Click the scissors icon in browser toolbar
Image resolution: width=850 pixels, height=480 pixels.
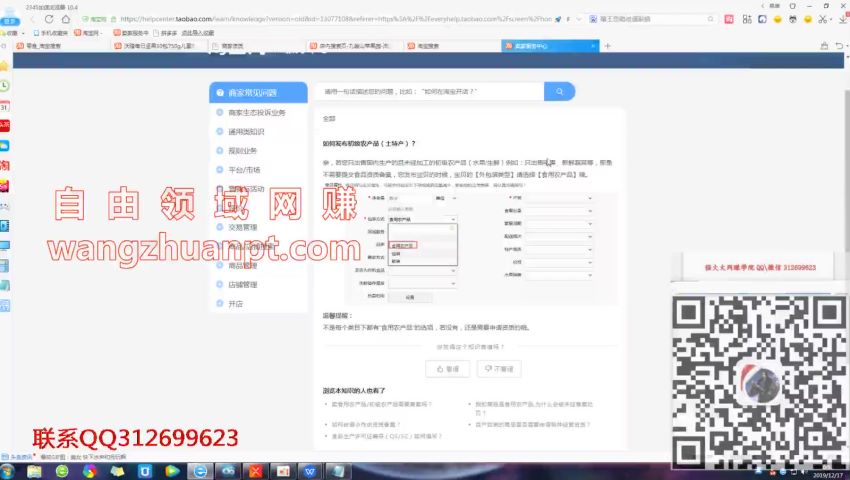[x=823, y=19]
